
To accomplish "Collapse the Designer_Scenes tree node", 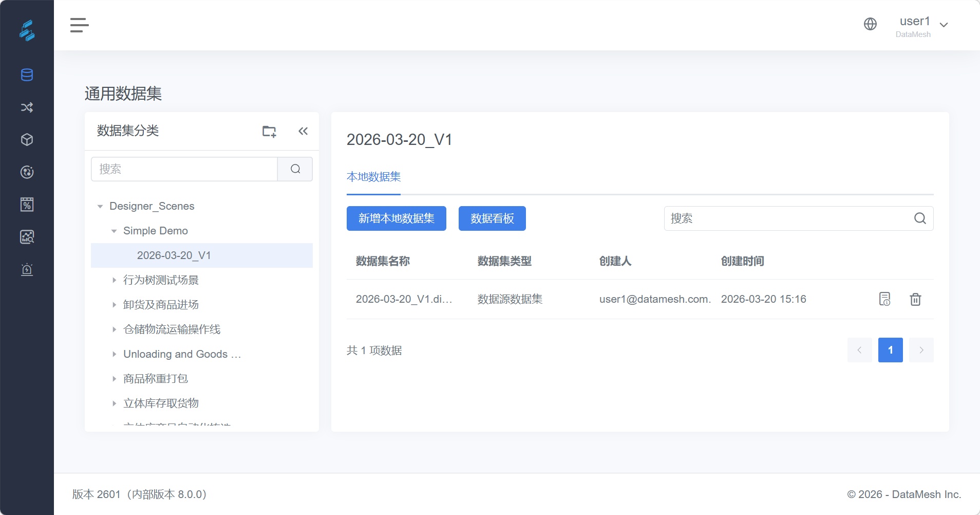I will pos(100,207).
